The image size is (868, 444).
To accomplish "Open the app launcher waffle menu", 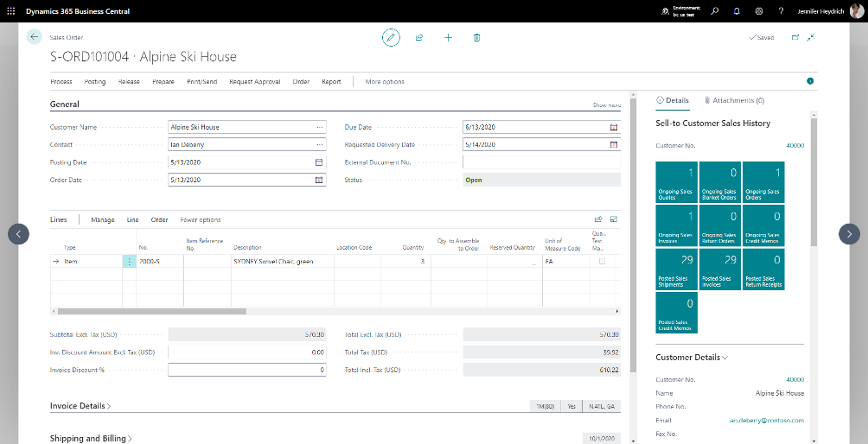I will pyautogui.click(x=11, y=11).
